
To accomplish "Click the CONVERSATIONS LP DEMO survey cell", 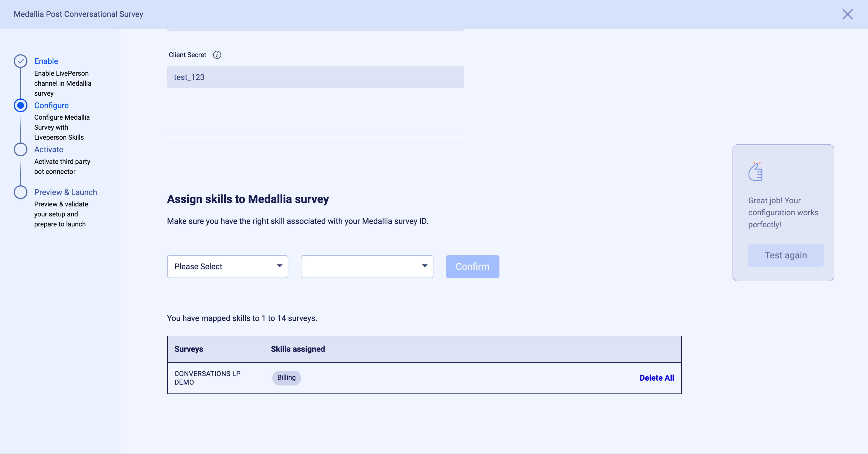I will (x=207, y=378).
